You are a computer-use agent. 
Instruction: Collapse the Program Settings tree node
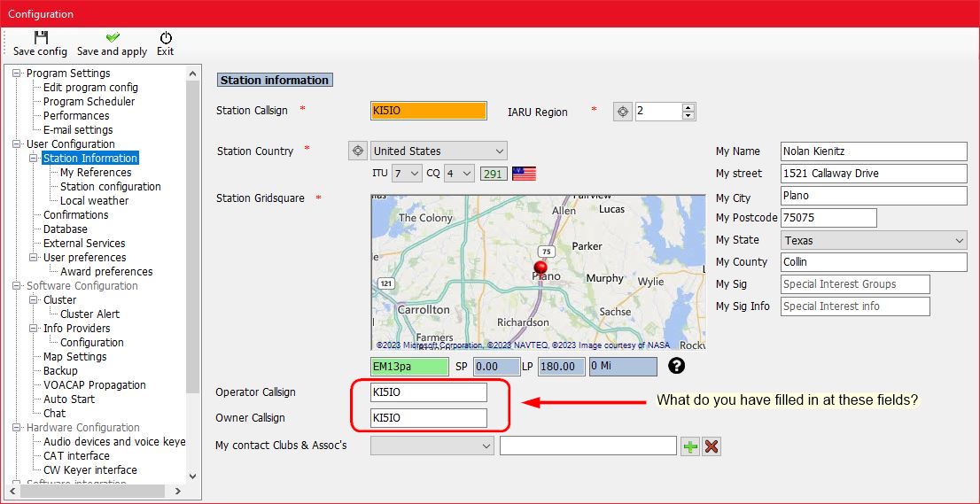coord(16,73)
